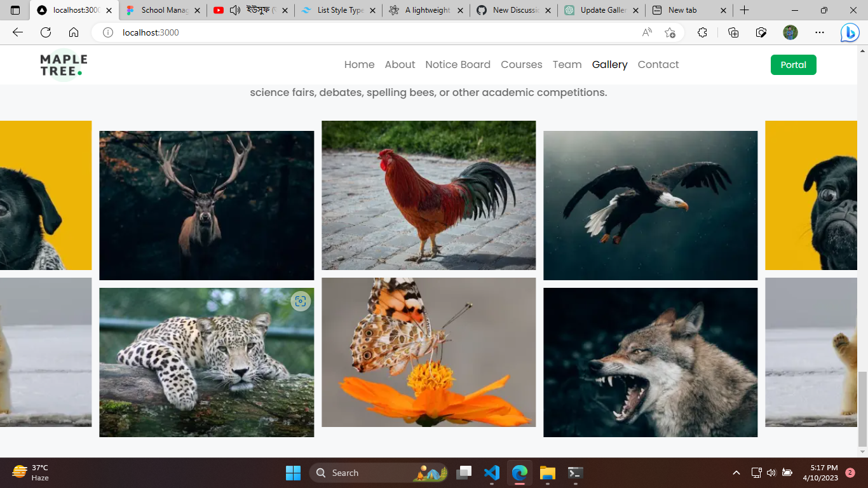The height and width of the screenshot is (488, 868).
Task: Open the browser profile avatar icon
Action: point(790,32)
